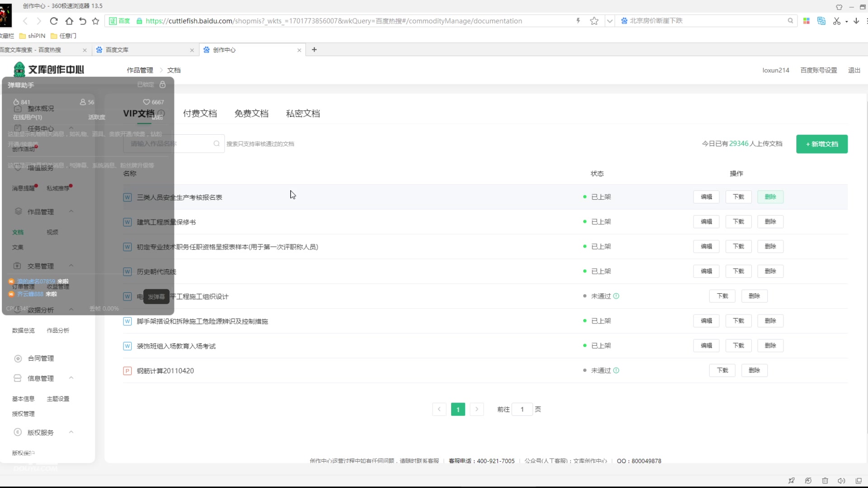Open 初定专业技术职务任职资格呈报表样本 document name
Viewport: 868px width, 488px height.
point(227,247)
